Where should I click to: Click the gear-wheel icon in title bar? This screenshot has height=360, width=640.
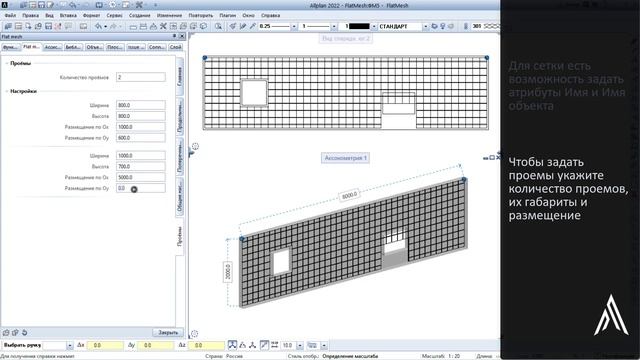coord(113,5)
